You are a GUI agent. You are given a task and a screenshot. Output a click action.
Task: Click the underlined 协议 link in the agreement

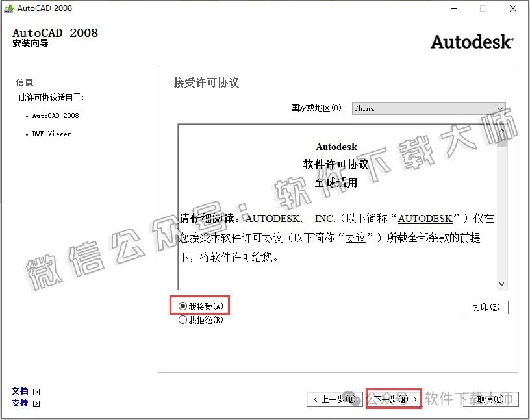[358, 236]
